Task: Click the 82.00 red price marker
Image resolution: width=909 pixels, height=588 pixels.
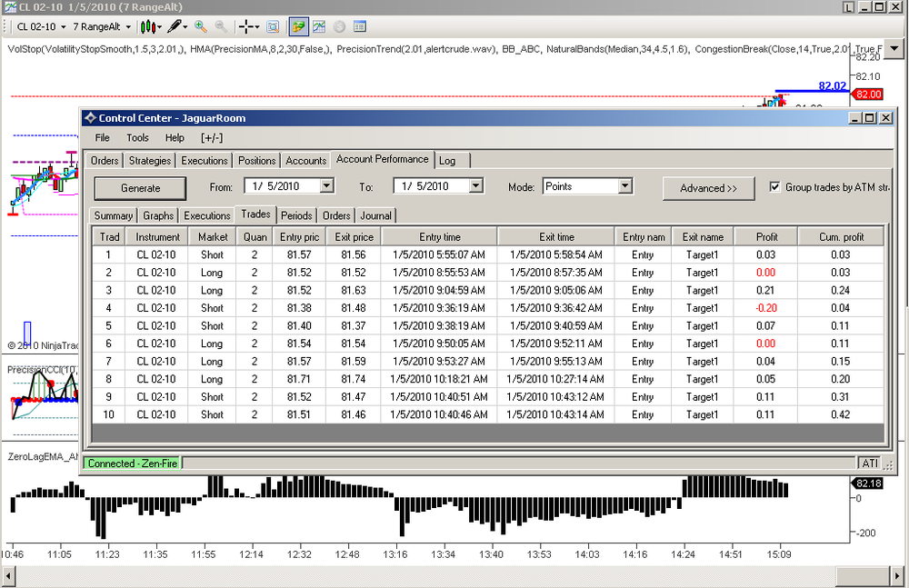Action: (868, 95)
